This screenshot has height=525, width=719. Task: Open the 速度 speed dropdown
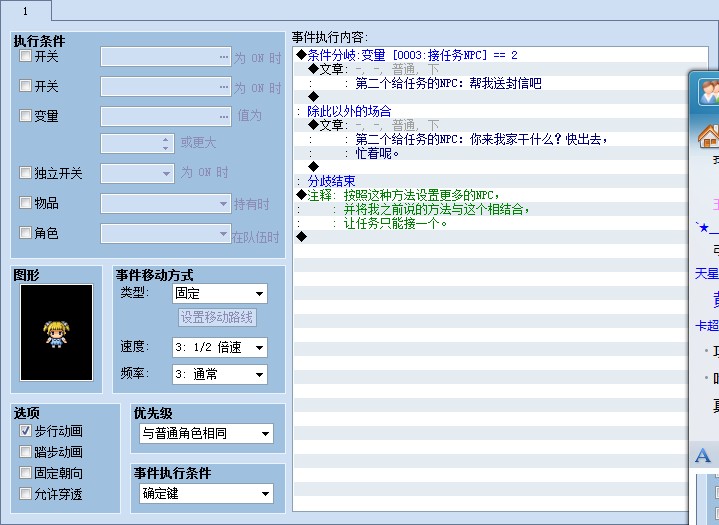click(x=220, y=348)
